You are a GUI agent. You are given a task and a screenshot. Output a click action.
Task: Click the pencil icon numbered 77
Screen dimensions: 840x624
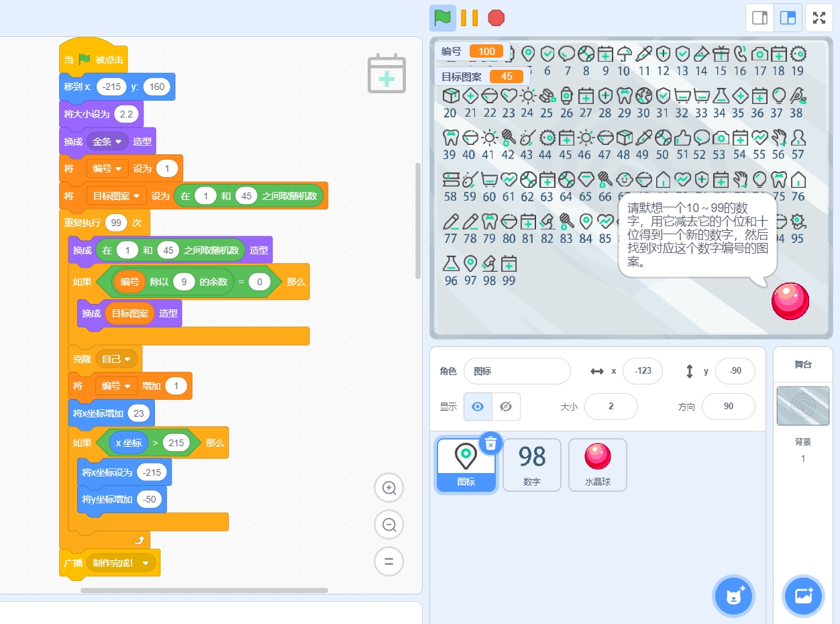pos(451,221)
